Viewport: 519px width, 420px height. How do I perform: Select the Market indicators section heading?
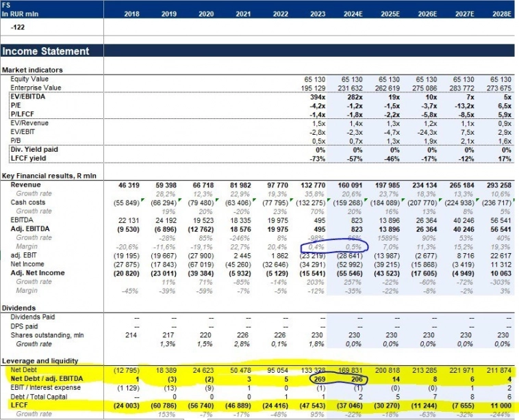(x=32, y=70)
